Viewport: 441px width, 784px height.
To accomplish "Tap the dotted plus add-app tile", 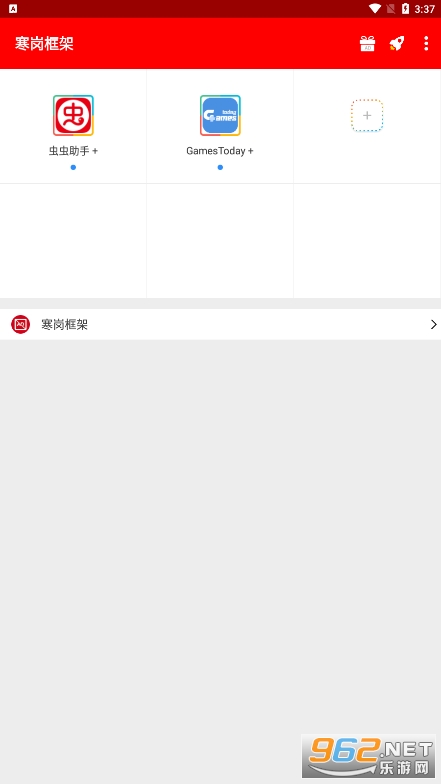I will [x=367, y=116].
